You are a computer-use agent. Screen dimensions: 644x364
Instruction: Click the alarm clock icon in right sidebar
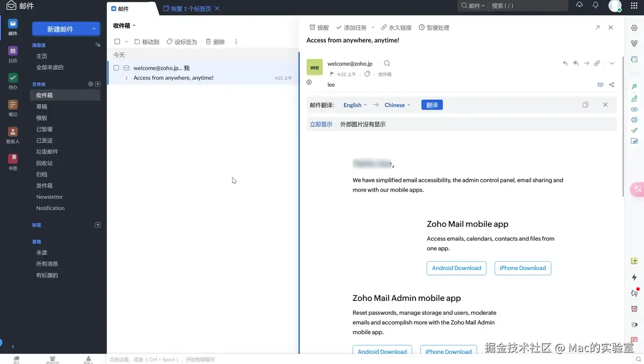tap(634, 309)
